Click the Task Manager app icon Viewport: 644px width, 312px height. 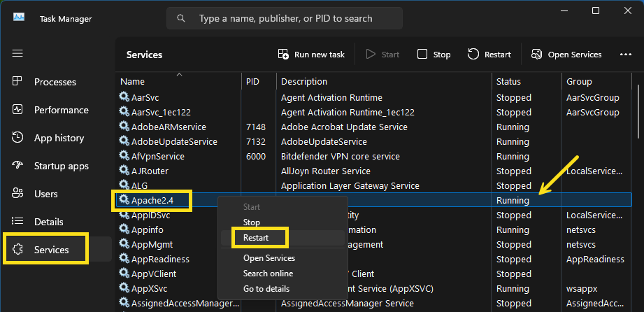point(18,17)
